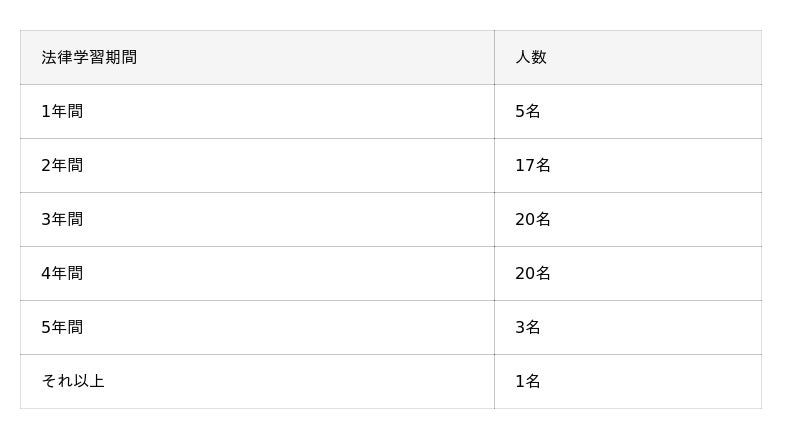Select the 1名 count cell

[528, 381]
